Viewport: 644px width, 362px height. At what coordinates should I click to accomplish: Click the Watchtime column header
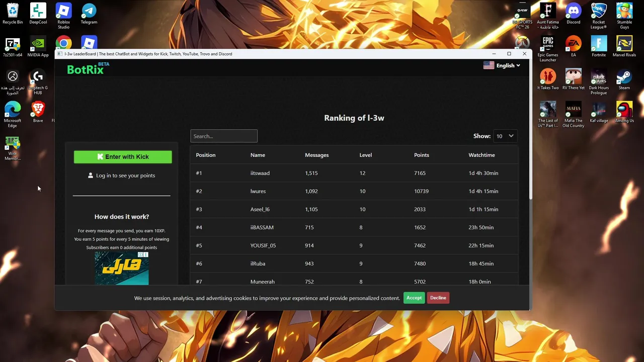(481, 155)
